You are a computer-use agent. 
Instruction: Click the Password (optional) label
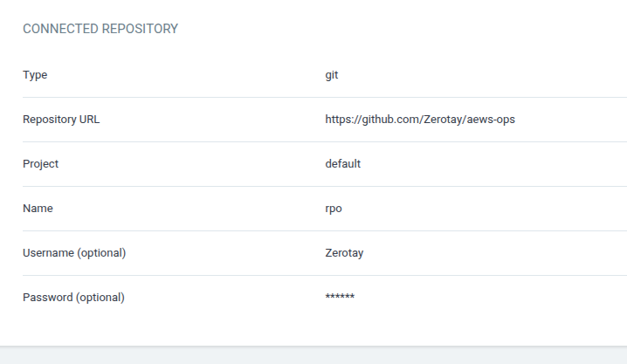pos(73,298)
